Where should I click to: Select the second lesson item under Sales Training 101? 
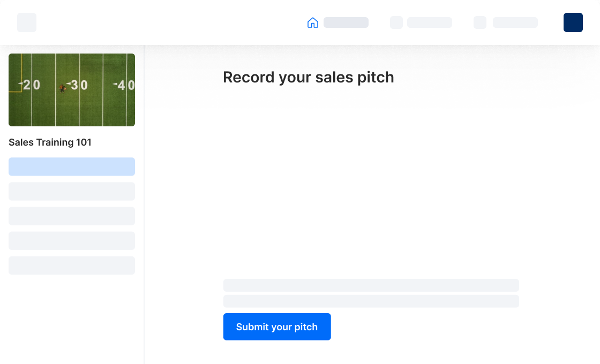72,191
